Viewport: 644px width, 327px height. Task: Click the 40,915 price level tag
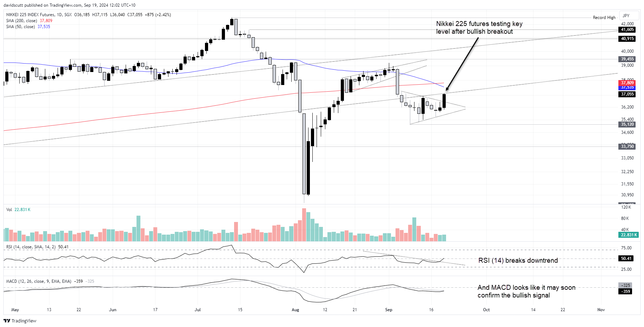pyautogui.click(x=627, y=39)
